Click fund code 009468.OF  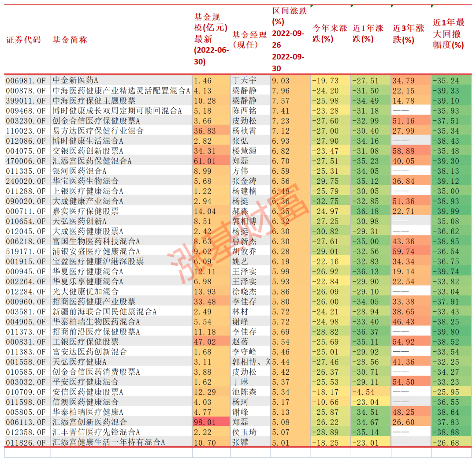point(26,111)
